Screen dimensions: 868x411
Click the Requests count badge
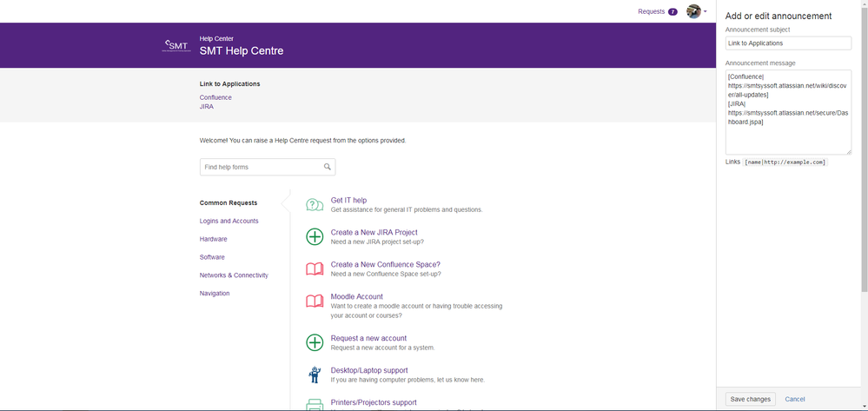pos(673,11)
